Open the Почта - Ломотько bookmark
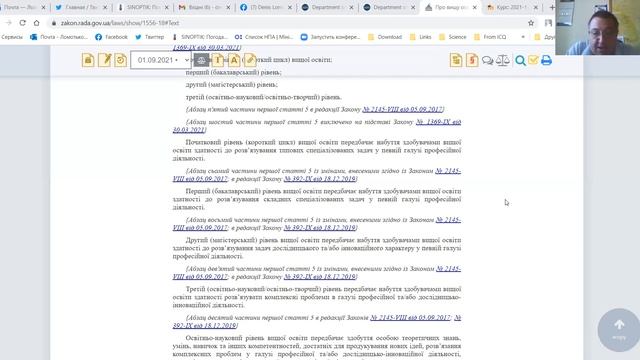 [x=59, y=37]
